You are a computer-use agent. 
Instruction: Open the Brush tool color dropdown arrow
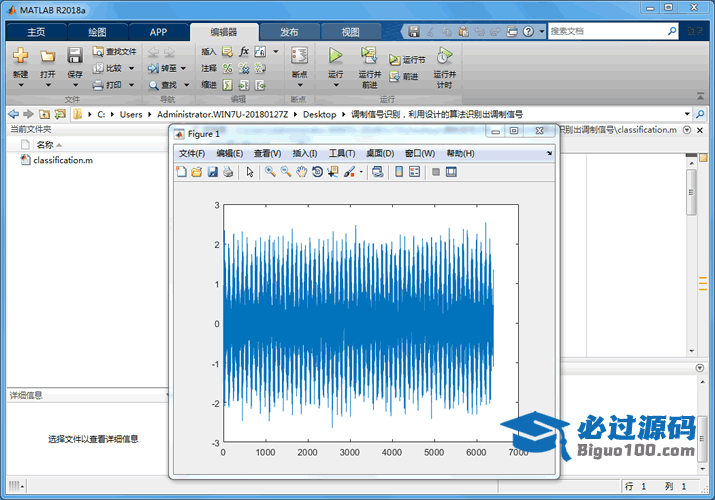coord(361,172)
